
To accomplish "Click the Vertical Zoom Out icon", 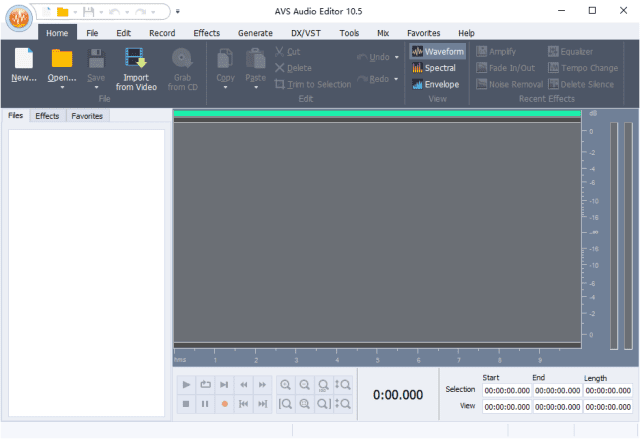I will pyautogui.click(x=342, y=404).
